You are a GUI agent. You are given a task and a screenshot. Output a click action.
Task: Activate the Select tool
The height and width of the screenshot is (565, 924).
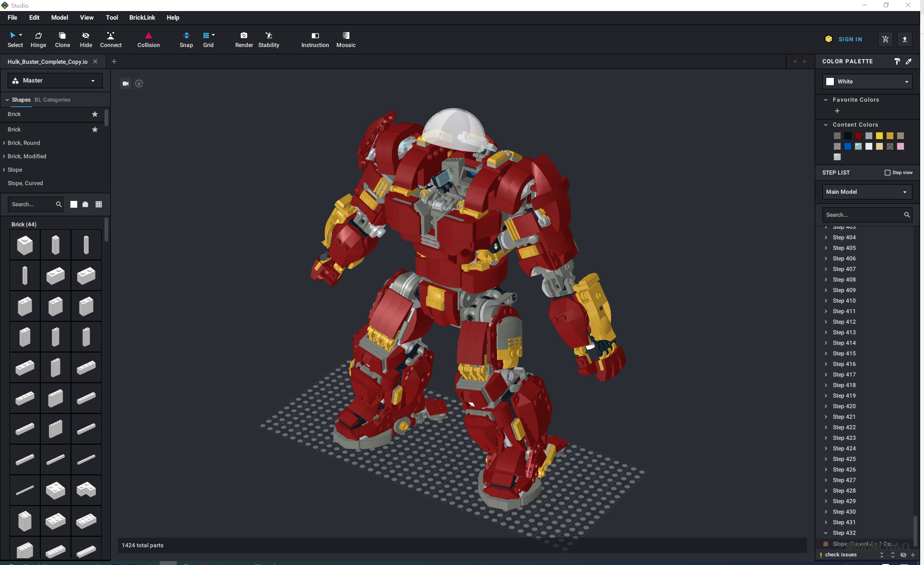(x=15, y=39)
